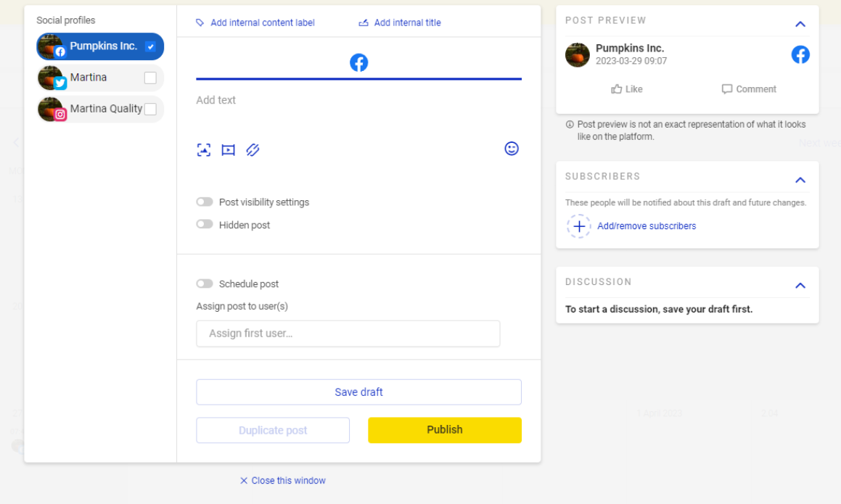Click the attach link icon
This screenshot has width=841, height=504.
(253, 150)
